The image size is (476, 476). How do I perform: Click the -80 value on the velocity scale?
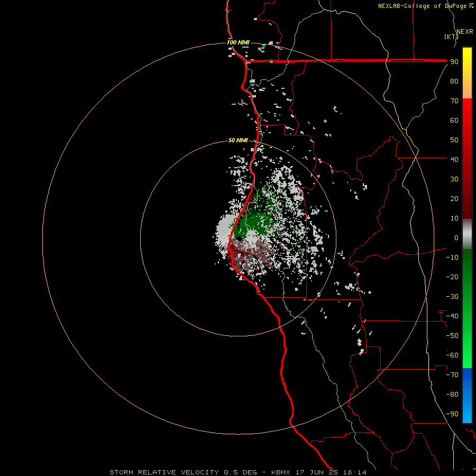click(452, 395)
